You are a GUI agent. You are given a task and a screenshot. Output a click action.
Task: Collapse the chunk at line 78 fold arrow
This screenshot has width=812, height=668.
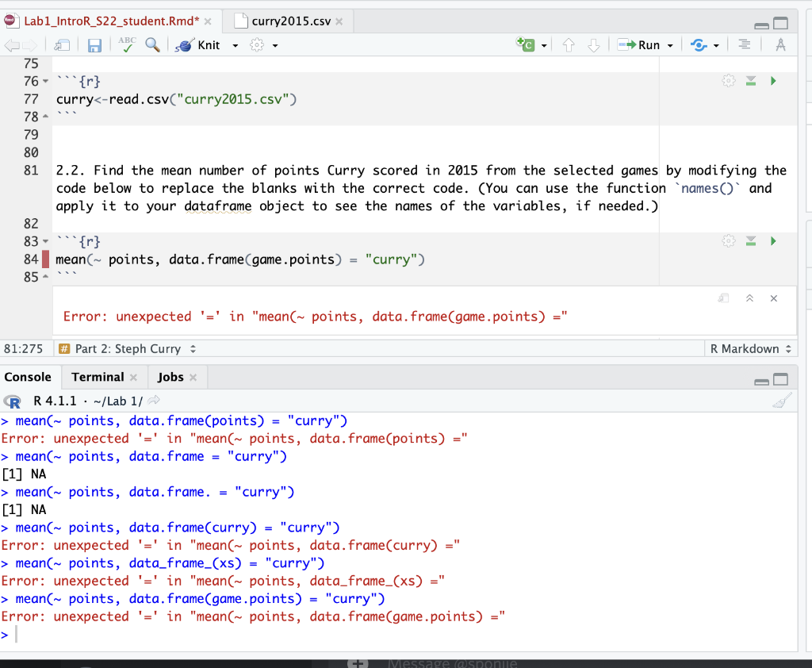pyautogui.click(x=45, y=116)
